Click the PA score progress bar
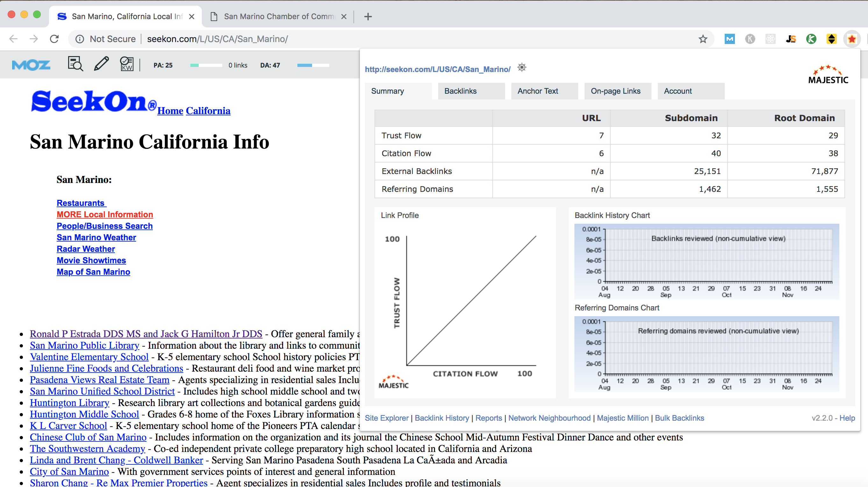868x487 pixels. (x=206, y=65)
